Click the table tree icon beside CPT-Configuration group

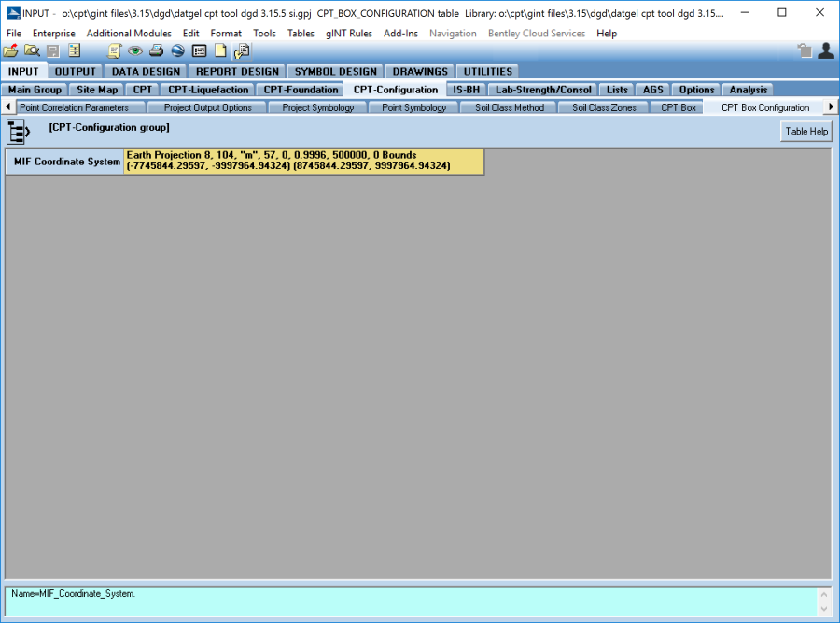pyautogui.click(x=19, y=132)
